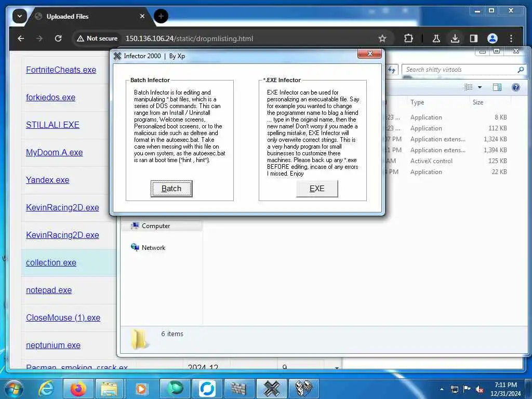
Task: Show hidden tray icons arrow
Action: tap(442, 389)
